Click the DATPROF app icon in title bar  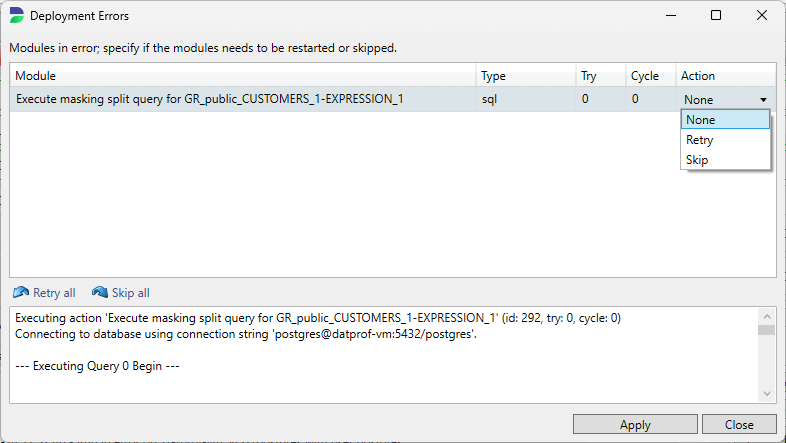[x=17, y=16]
